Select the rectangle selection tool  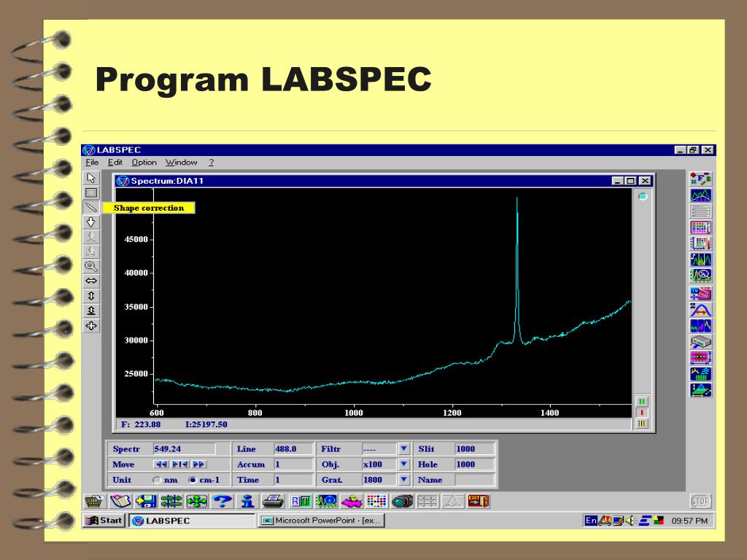click(x=91, y=192)
